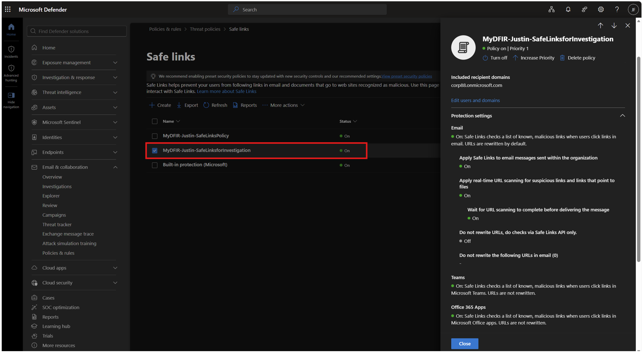Click the Reports icon in toolbar
644x352 pixels.
pos(235,105)
